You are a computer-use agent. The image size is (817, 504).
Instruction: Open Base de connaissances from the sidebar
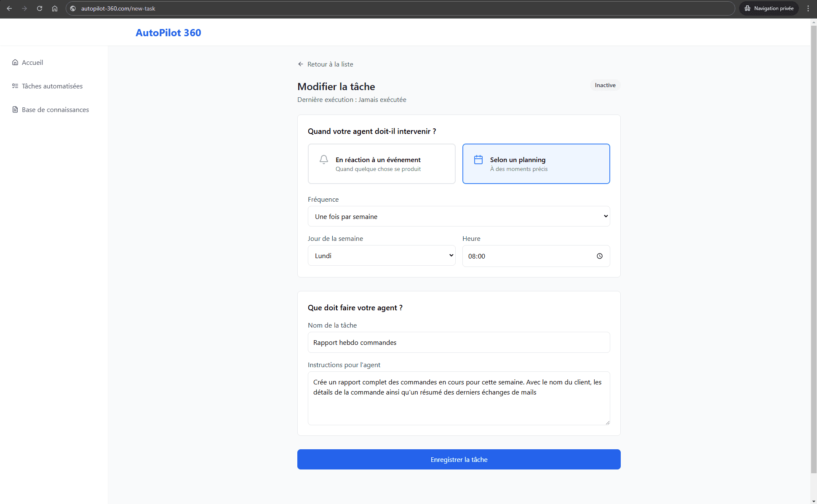coord(55,109)
